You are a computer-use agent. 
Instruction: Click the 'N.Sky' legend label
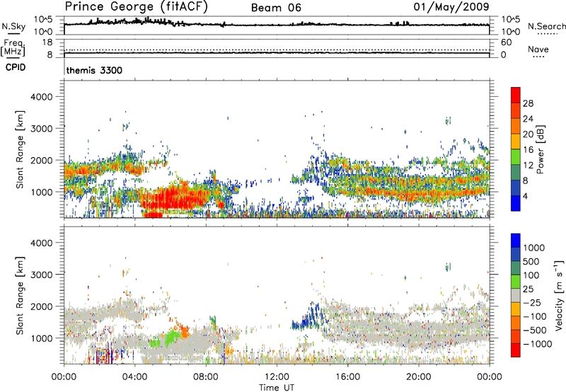[13, 26]
